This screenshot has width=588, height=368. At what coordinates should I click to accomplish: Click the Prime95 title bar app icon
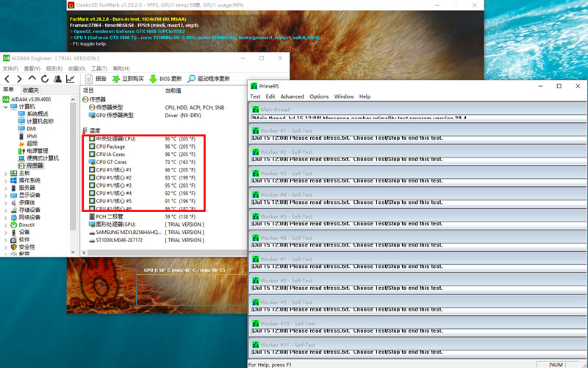(254, 86)
